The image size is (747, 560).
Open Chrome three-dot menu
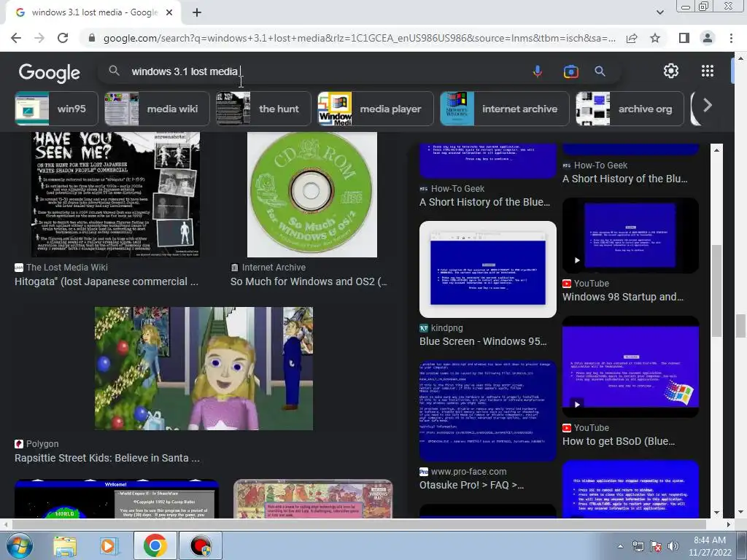tap(731, 38)
